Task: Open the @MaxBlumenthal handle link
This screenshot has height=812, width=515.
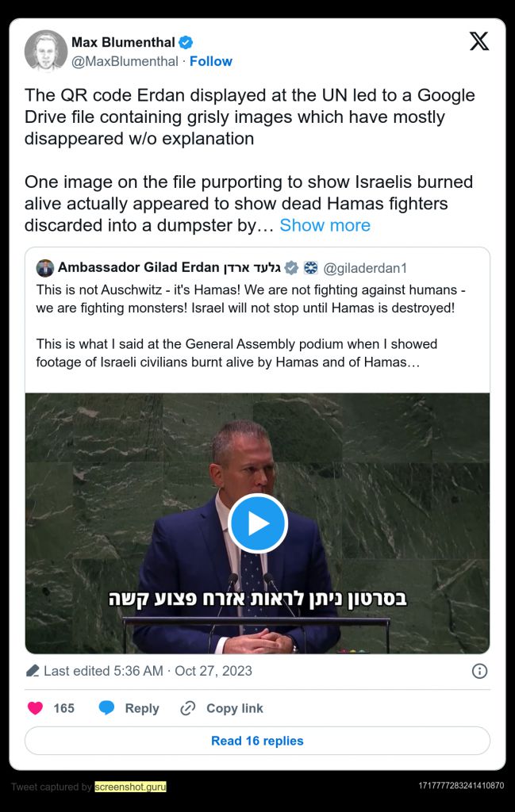Action: click(x=125, y=62)
